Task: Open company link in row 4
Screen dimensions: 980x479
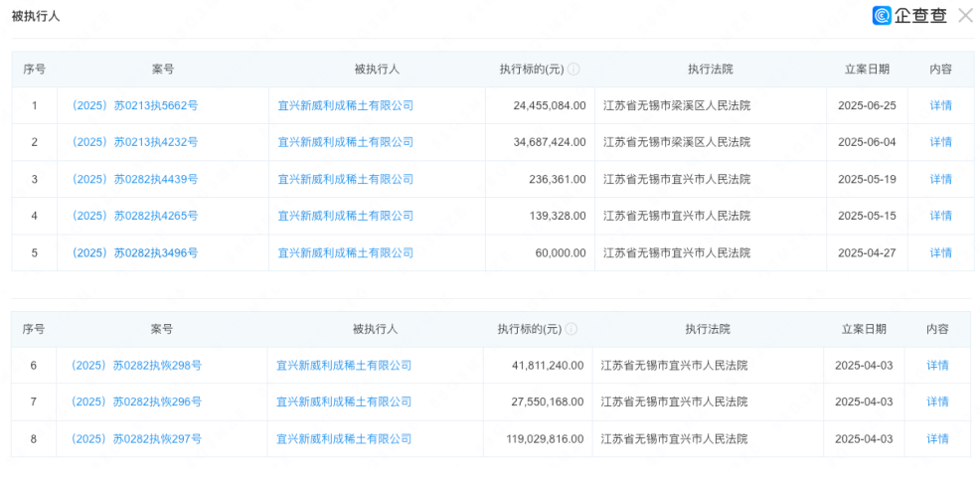Action: point(346,216)
